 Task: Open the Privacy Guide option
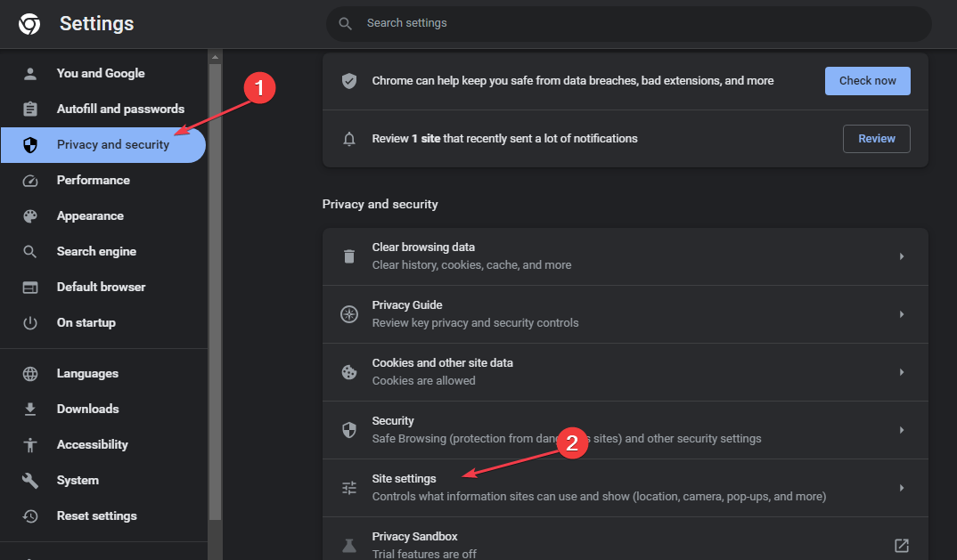click(x=625, y=314)
